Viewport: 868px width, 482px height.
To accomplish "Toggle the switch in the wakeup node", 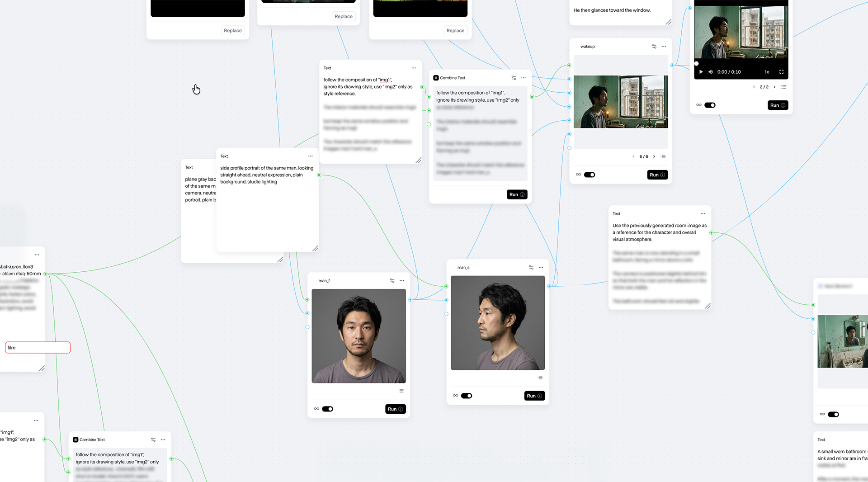I will [590, 175].
